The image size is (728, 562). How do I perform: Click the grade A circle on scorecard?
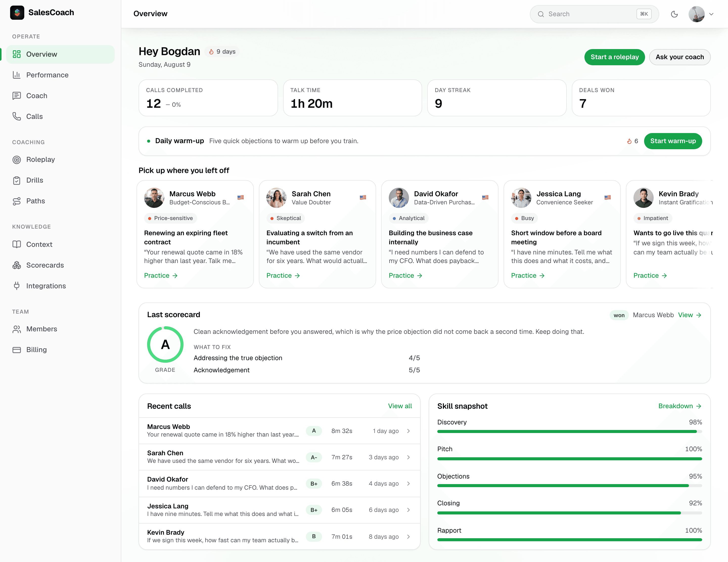pos(165,344)
